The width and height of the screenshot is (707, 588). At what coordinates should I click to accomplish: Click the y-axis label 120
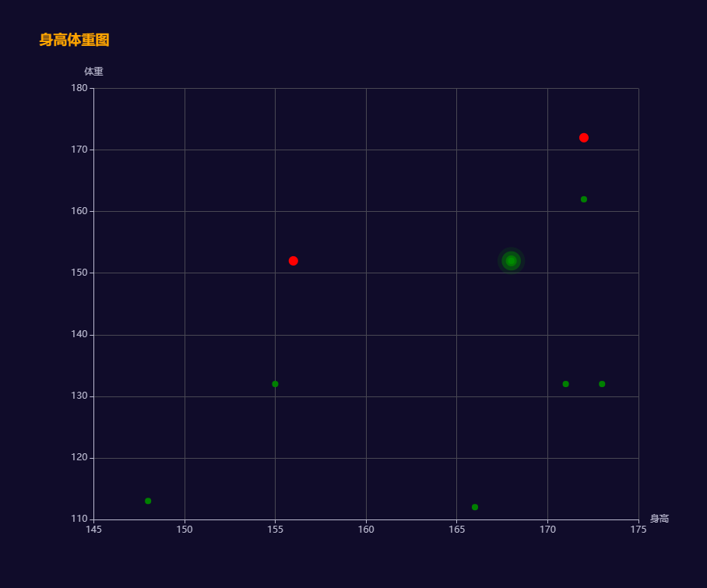[x=79, y=457]
